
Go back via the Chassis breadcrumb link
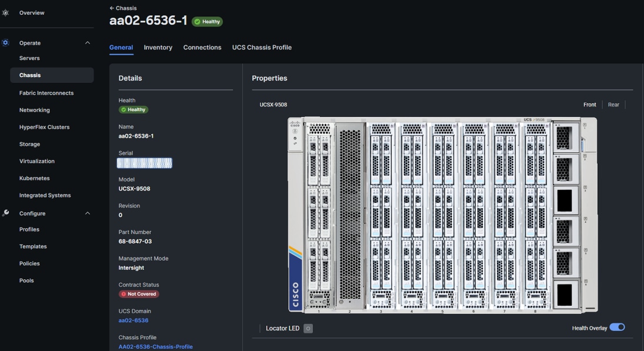pyautogui.click(x=126, y=8)
